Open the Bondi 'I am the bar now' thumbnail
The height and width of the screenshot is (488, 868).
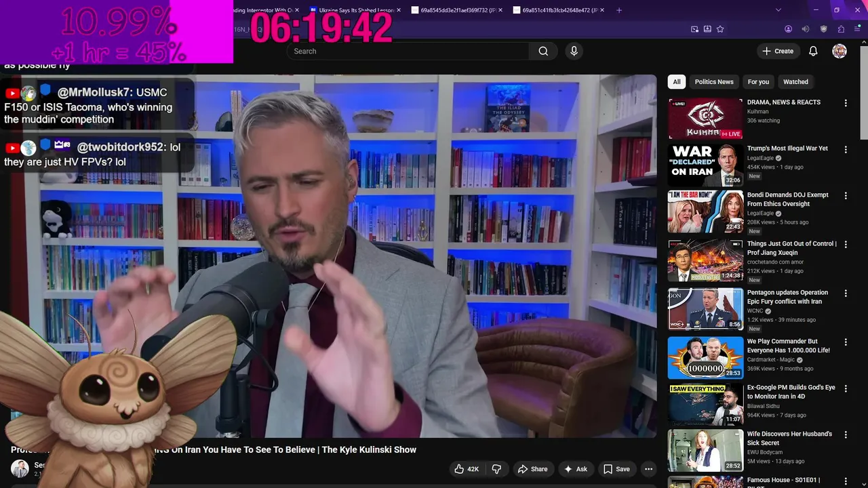click(705, 211)
